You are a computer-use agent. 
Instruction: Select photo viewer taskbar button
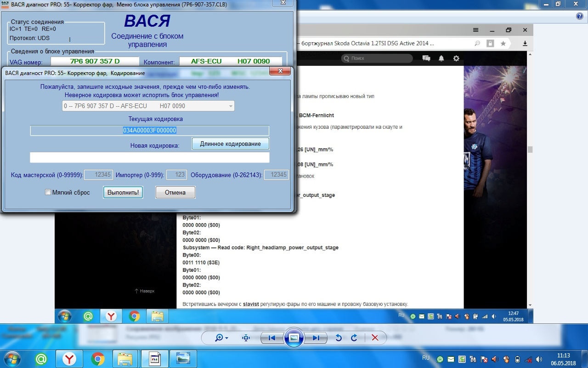(x=183, y=359)
